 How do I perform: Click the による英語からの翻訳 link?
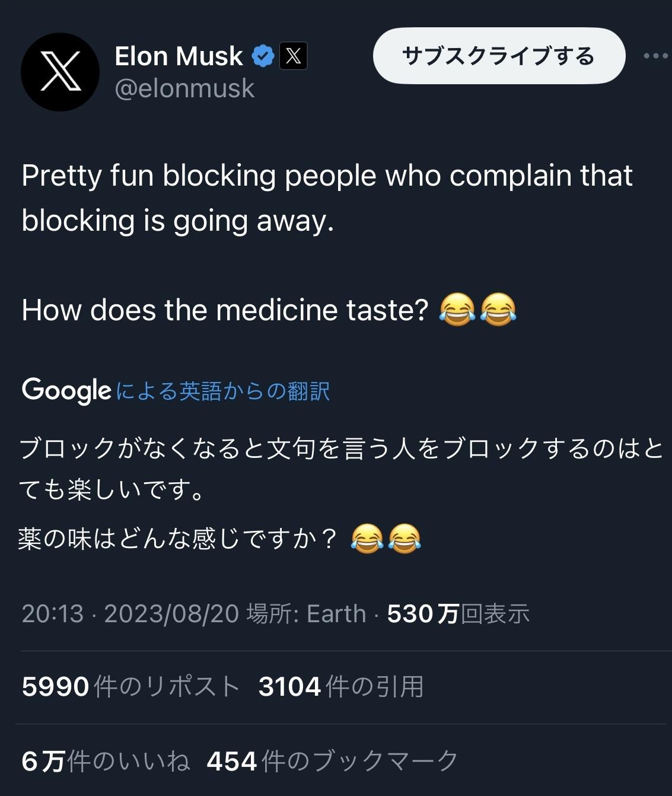pos(223,391)
